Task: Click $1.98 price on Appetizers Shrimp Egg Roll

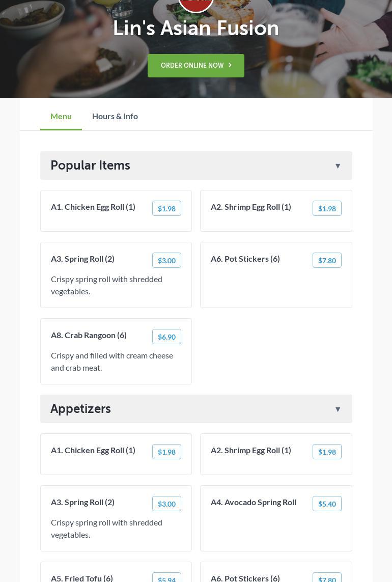Action: (327, 452)
